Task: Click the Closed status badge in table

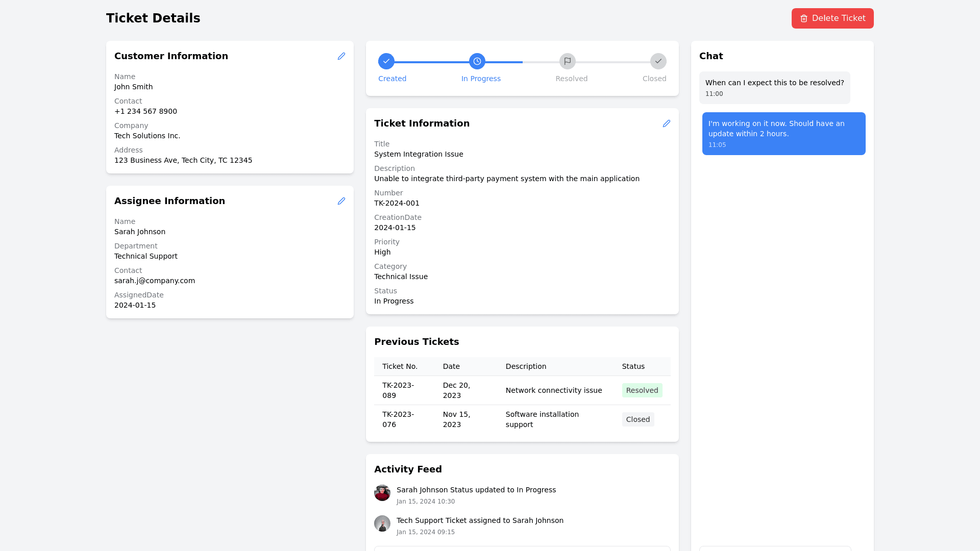Action: [638, 419]
